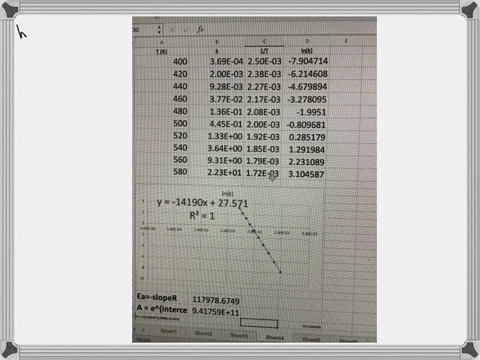Select the cell 3.77E-02
The height and width of the screenshot is (360, 480).
tap(226, 99)
